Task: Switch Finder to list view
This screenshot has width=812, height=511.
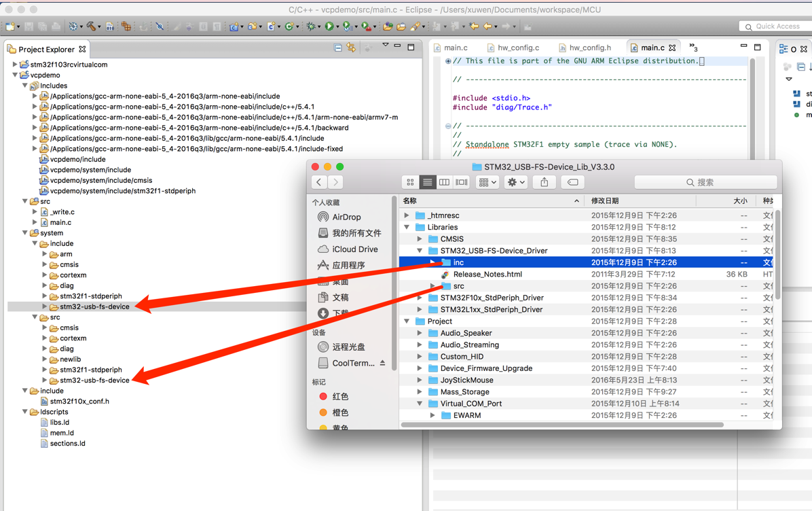Action: pos(427,182)
